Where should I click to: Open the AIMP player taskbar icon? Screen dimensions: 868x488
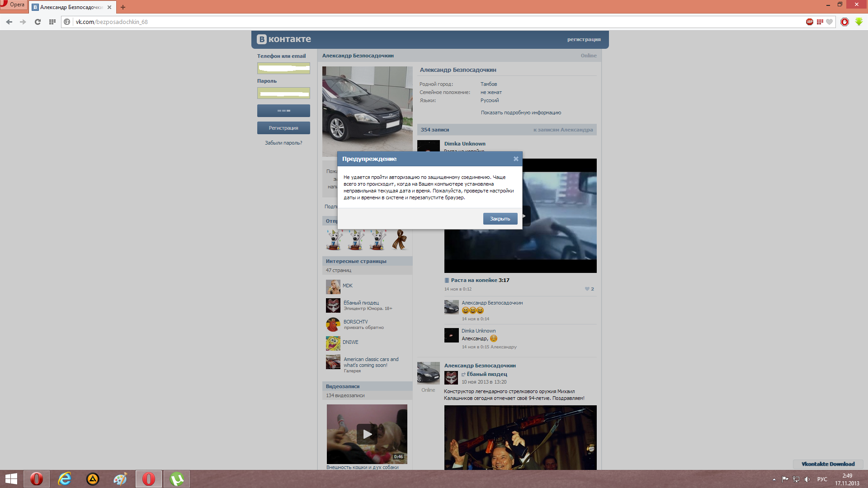[93, 479]
